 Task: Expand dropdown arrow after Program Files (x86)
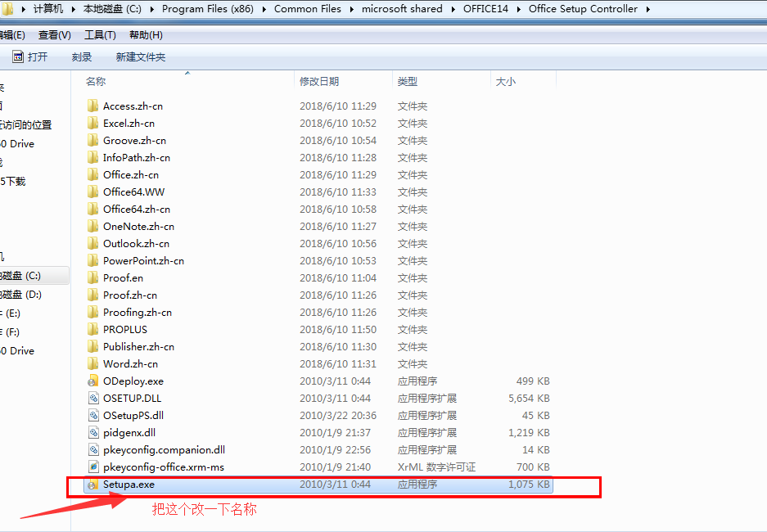coord(264,9)
